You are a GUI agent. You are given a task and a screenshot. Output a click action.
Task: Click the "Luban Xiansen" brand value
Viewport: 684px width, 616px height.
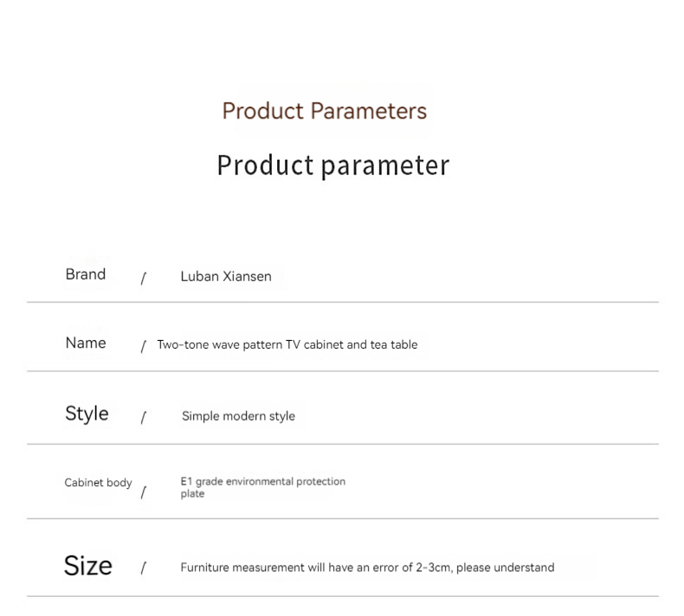pos(226,277)
